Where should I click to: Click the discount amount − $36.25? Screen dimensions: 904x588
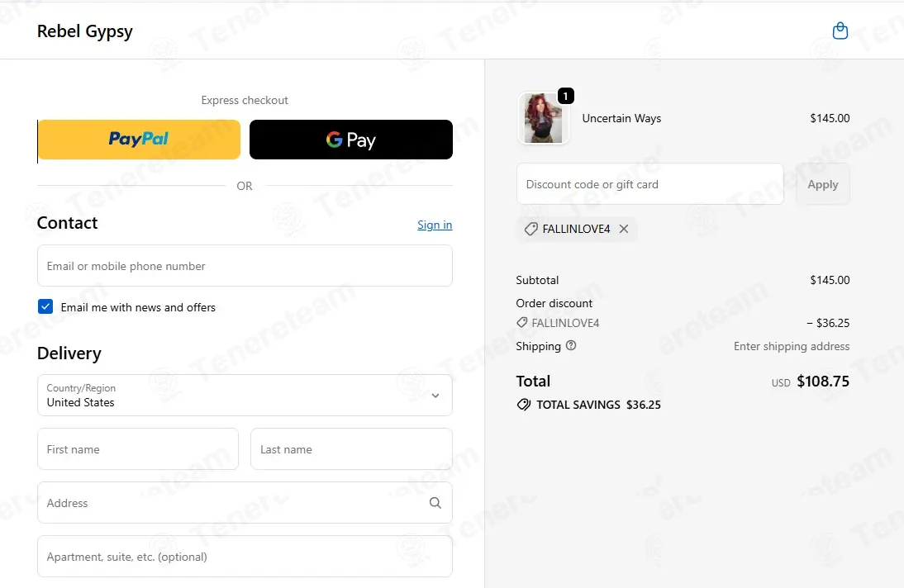828,323
